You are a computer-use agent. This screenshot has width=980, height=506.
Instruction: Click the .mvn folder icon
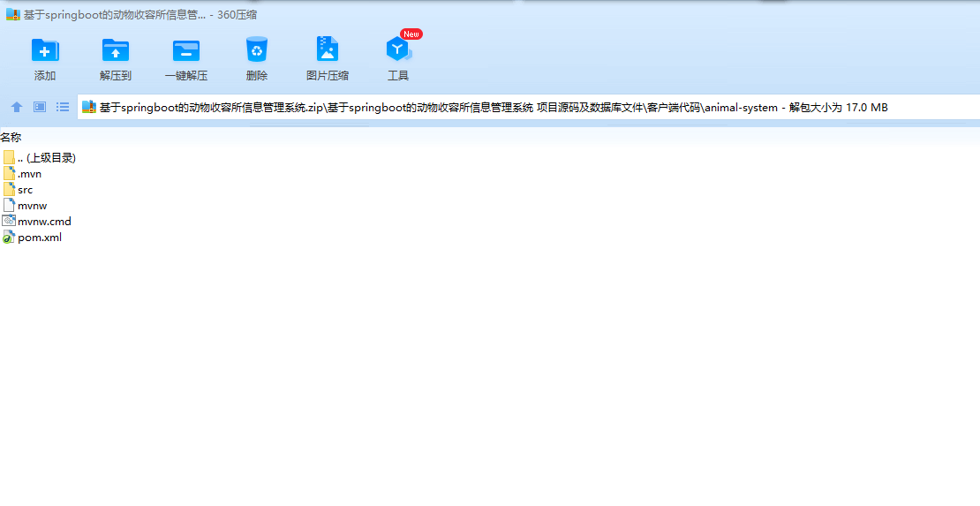[x=9, y=173]
